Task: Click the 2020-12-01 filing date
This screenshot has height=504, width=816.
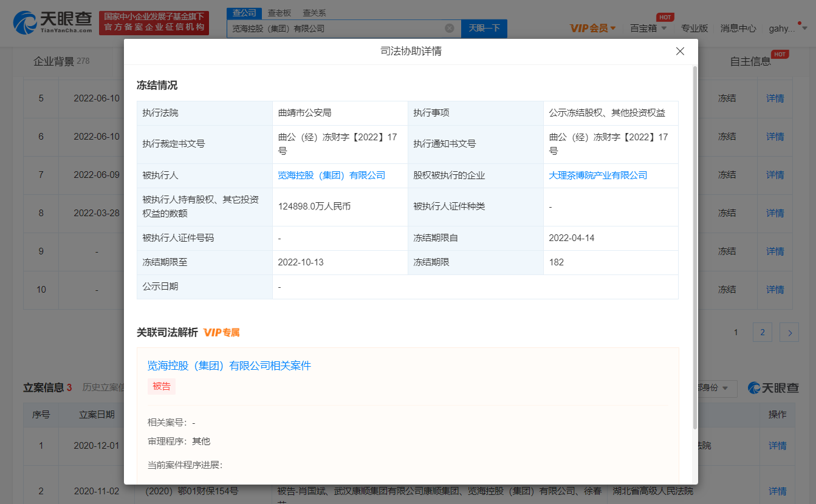Action: tap(97, 446)
